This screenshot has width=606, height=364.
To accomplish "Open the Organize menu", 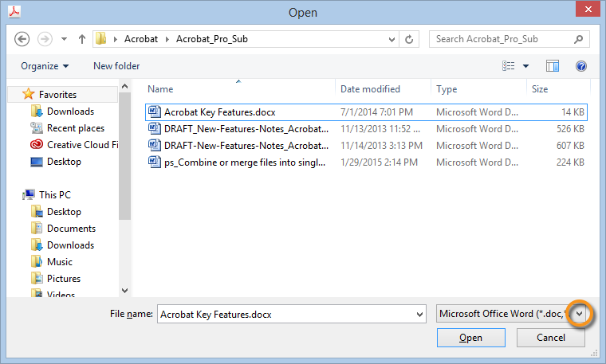I will 45,66.
